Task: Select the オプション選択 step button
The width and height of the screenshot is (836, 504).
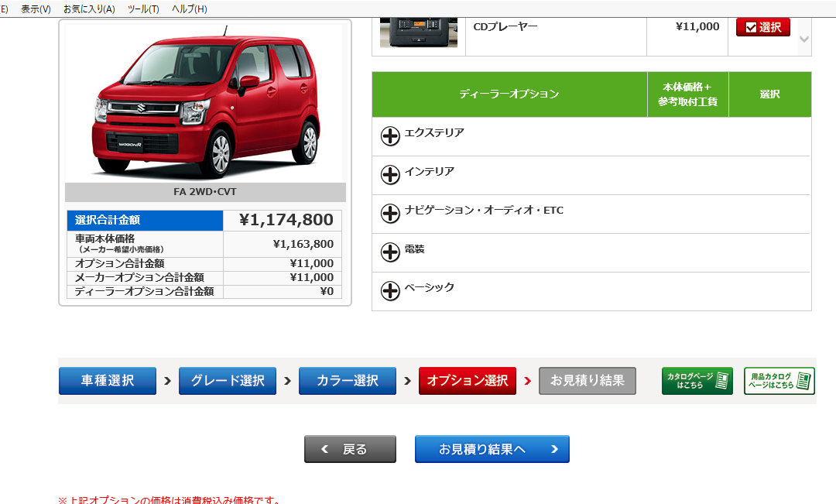Action: (x=468, y=381)
